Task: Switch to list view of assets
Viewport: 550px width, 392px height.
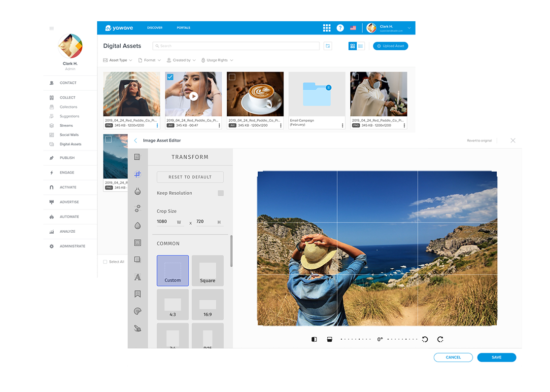Action: pos(361,46)
